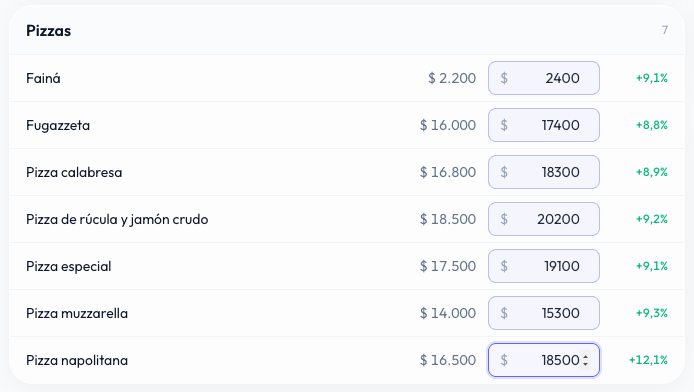Click the rúcula y jamón crudo price field
The image size is (694, 392).
pyautogui.click(x=544, y=219)
